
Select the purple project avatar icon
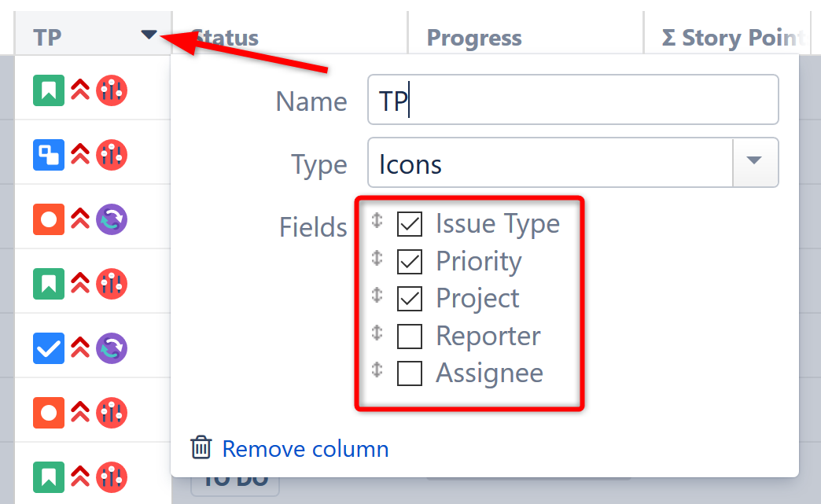click(x=112, y=219)
